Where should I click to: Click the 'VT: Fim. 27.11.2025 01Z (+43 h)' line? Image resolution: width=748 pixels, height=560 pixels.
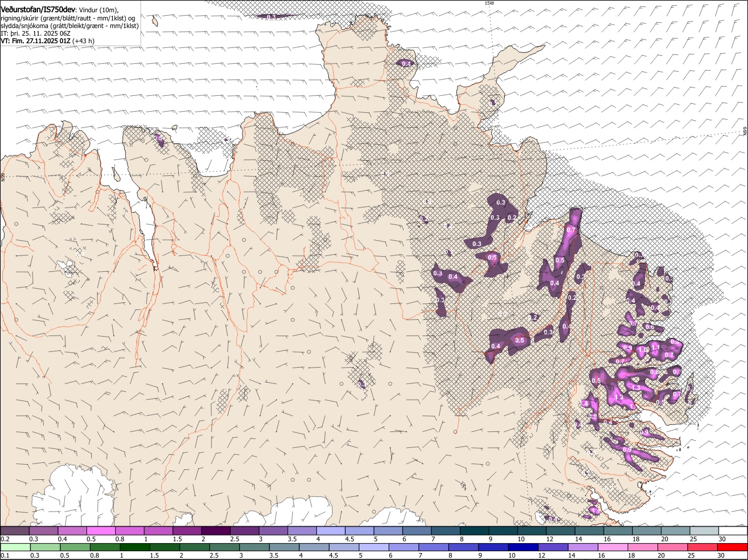click(47, 41)
